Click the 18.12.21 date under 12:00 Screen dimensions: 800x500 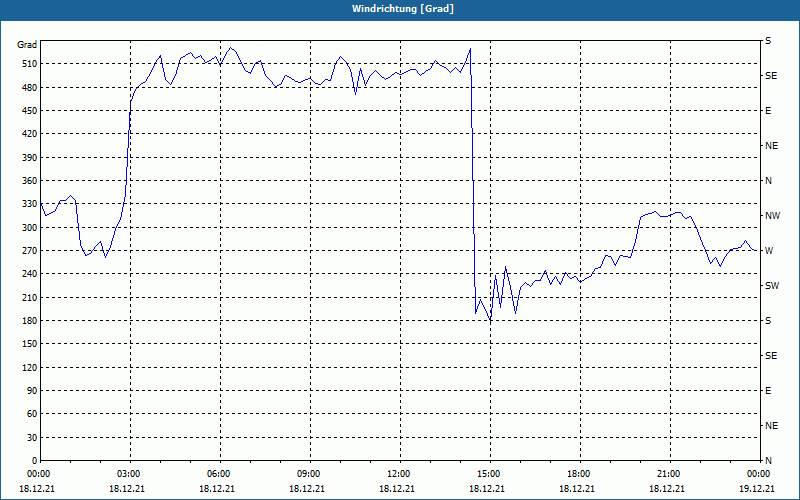point(396,489)
